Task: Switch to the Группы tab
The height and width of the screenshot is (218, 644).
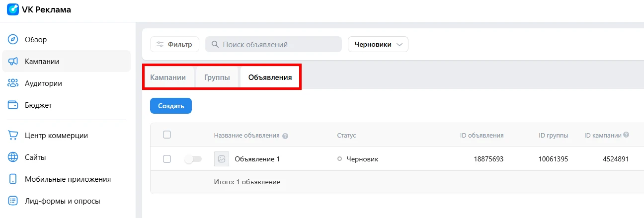Action: 217,77
